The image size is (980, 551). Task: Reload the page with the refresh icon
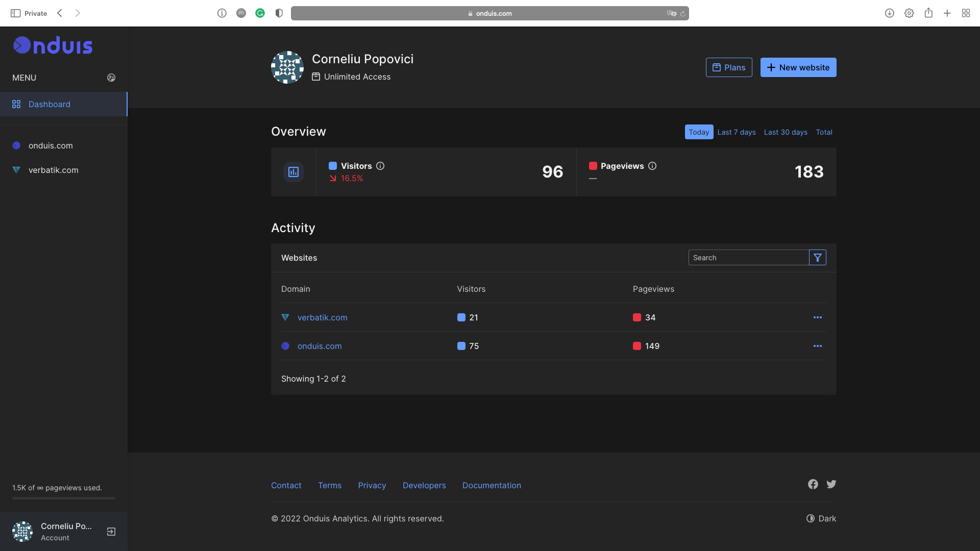pos(683,14)
